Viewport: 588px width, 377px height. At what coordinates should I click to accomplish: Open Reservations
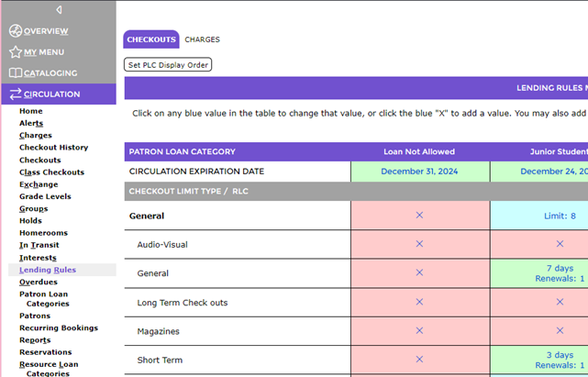[45, 352]
